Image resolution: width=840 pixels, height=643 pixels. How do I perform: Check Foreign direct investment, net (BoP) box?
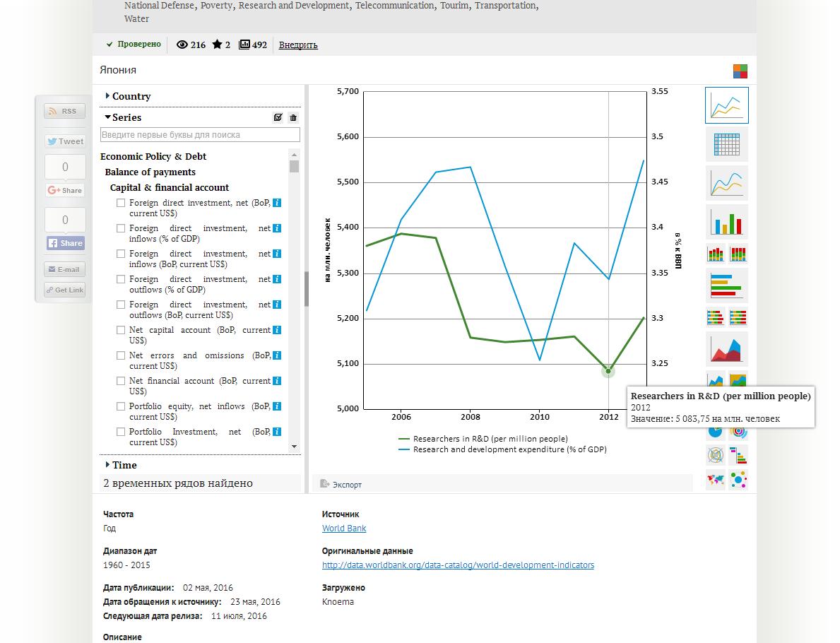[121, 203]
